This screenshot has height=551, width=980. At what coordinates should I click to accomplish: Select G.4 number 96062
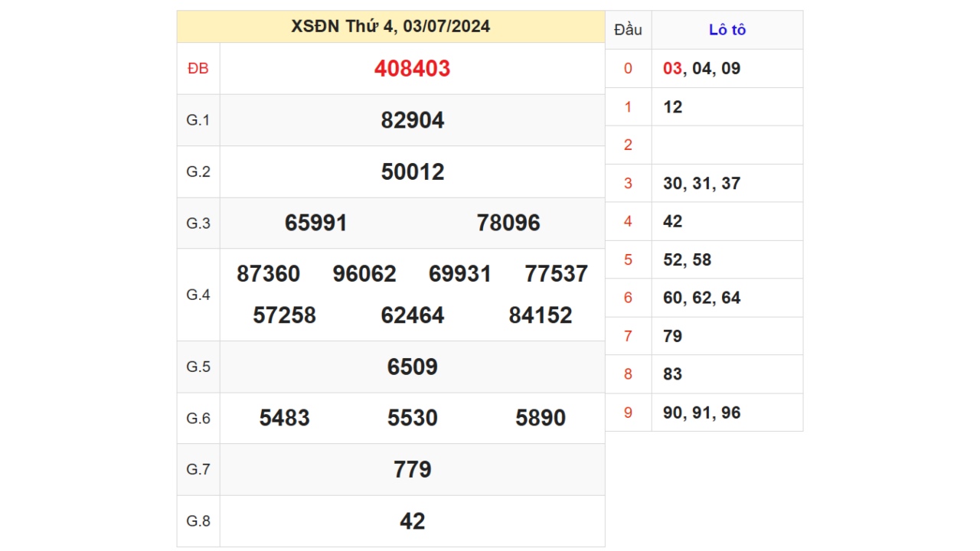[364, 274]
